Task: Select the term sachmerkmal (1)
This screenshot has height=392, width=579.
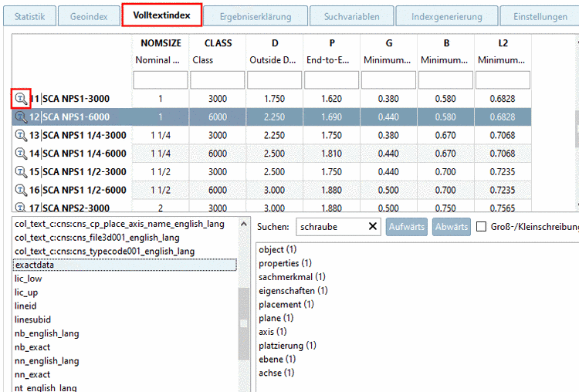Action: tap(292, 277)
